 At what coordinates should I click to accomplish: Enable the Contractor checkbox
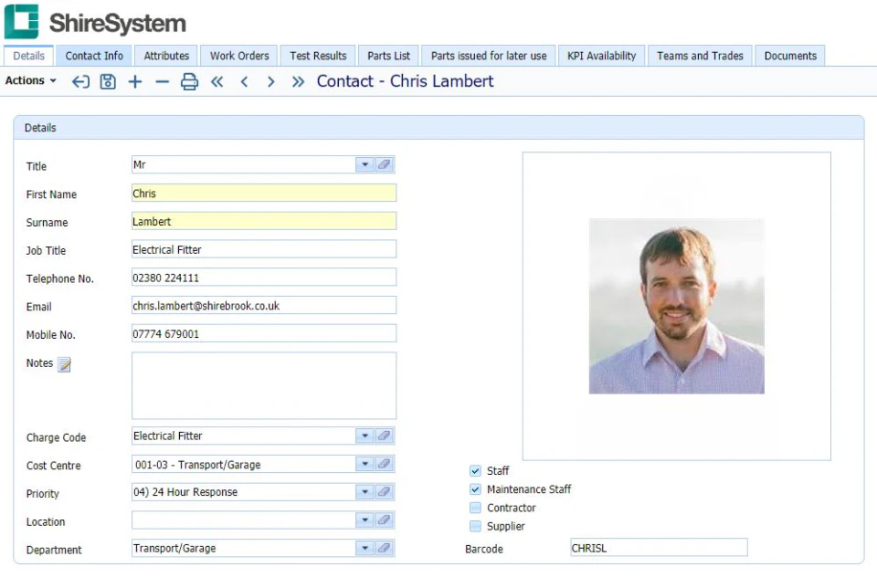click(x=475, y=508)
